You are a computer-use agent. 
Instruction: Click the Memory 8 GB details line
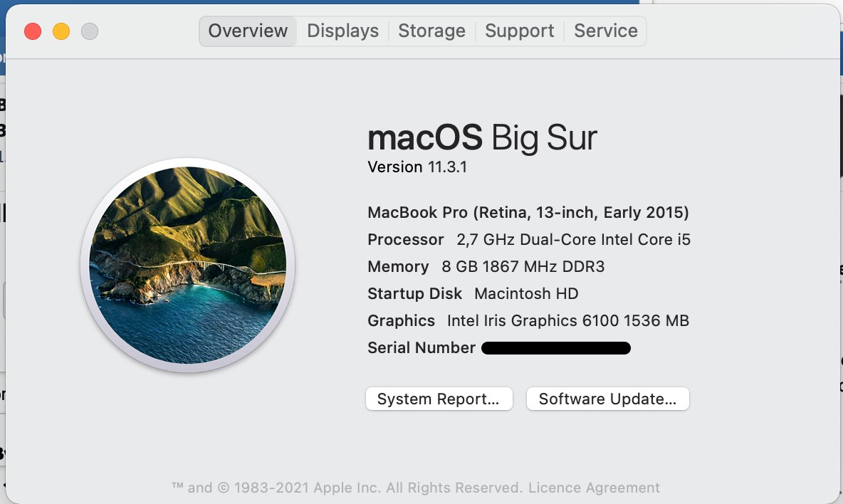click(x=486, y=267)
